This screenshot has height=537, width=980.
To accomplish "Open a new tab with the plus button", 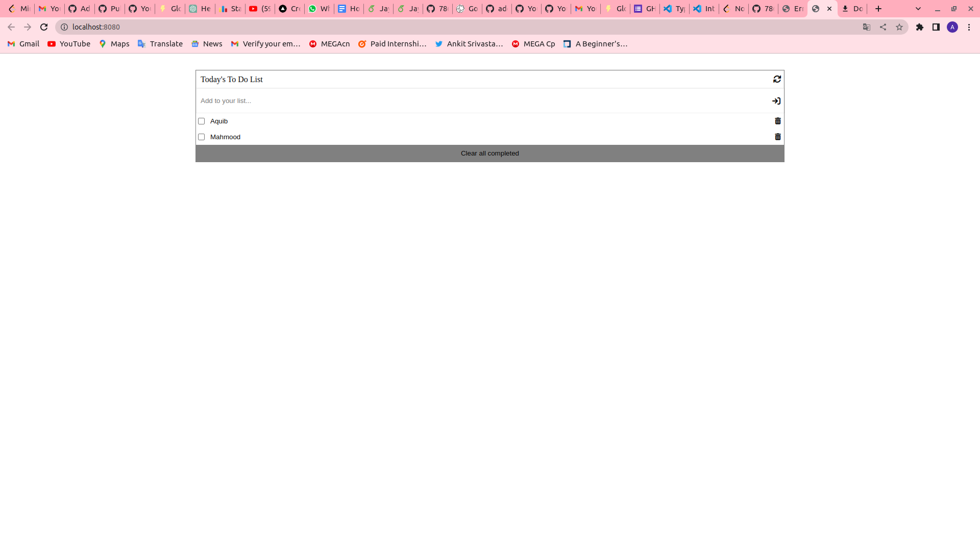I will point(878,9).
